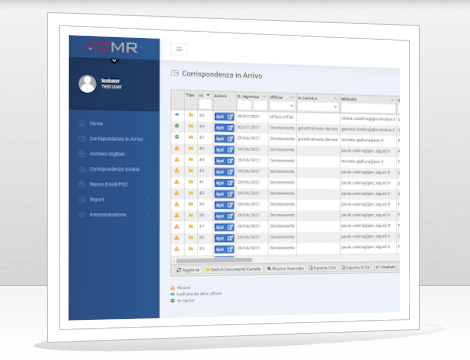Open the Test User avatar picture
This screenshot has width=470, height=360.
[87, 84]
